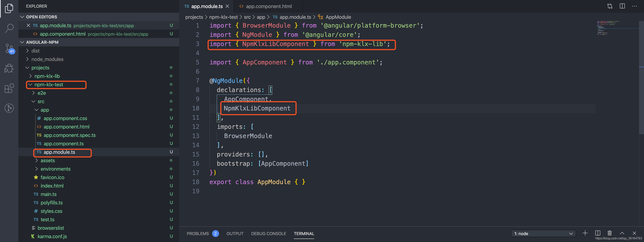Split the editor to the right

coord(622,6)
